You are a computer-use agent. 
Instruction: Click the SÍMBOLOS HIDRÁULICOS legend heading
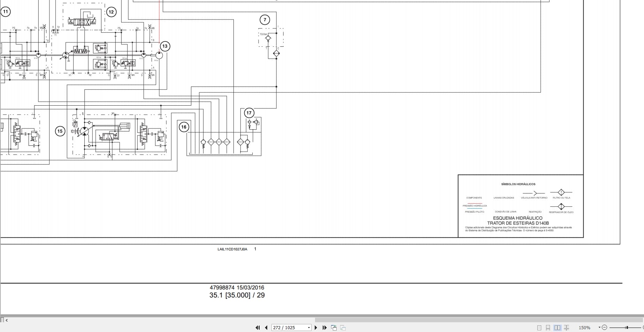tap(518, 184)
